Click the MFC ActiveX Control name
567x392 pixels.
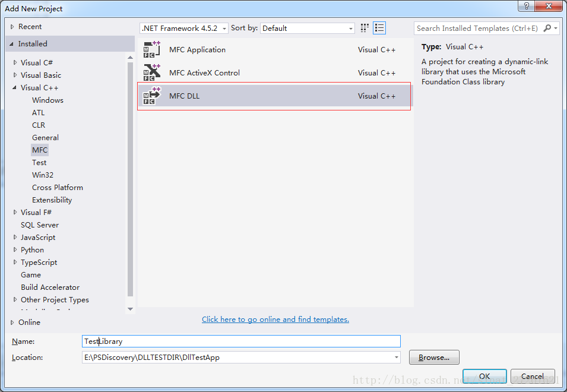click(x=204, y=72)
